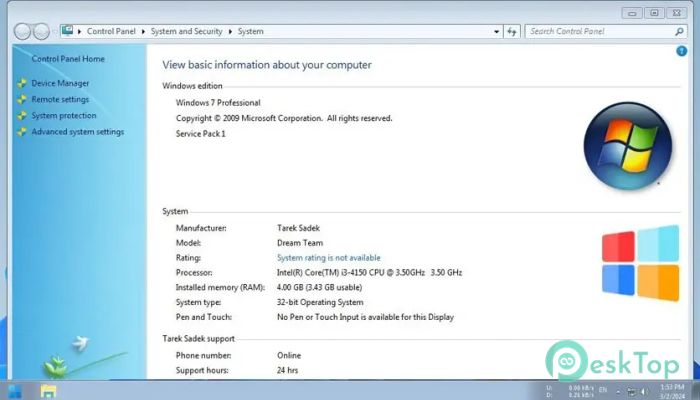
Task: Click the taskbar clock showing 1:53 PM
Action: click(672, 391)
